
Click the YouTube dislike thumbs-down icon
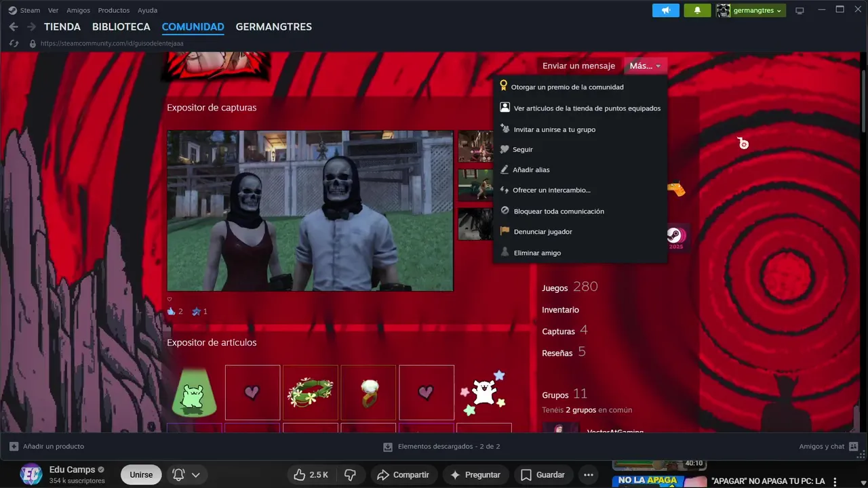[350, 474]
